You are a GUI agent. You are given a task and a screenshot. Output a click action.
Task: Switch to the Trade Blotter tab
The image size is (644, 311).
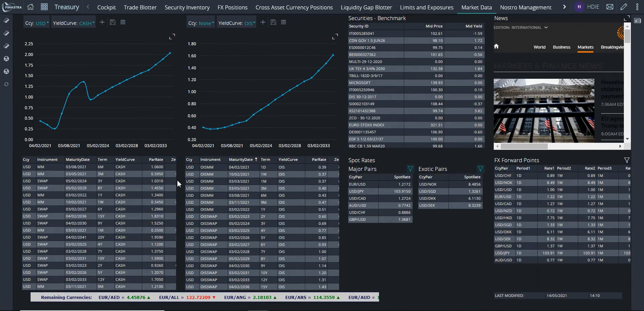tap(140, 8)
